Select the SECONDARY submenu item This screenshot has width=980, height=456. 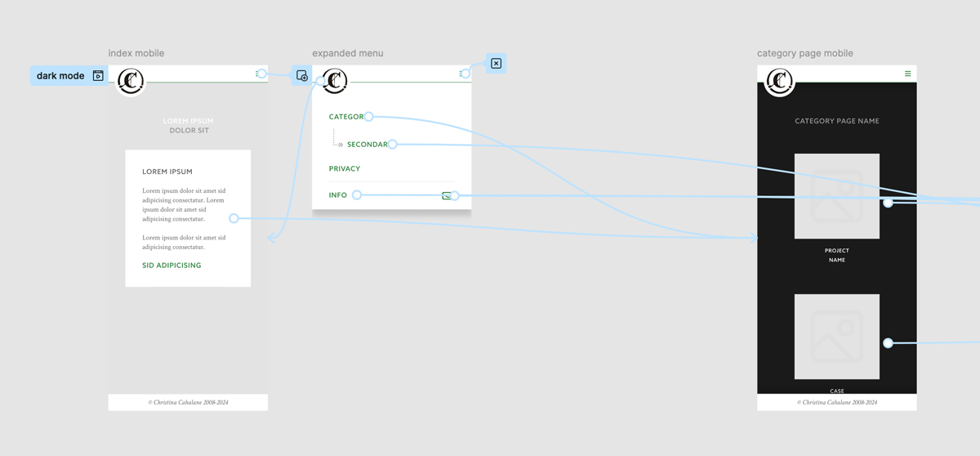[x=367, y=145]
